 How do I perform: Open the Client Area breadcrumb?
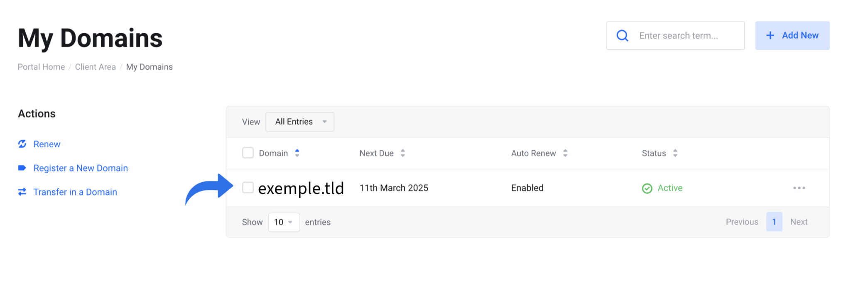point(96,67)
